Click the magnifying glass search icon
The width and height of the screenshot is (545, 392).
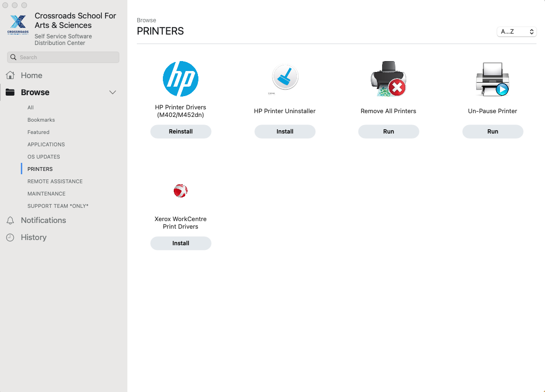[x=13, y=57]
